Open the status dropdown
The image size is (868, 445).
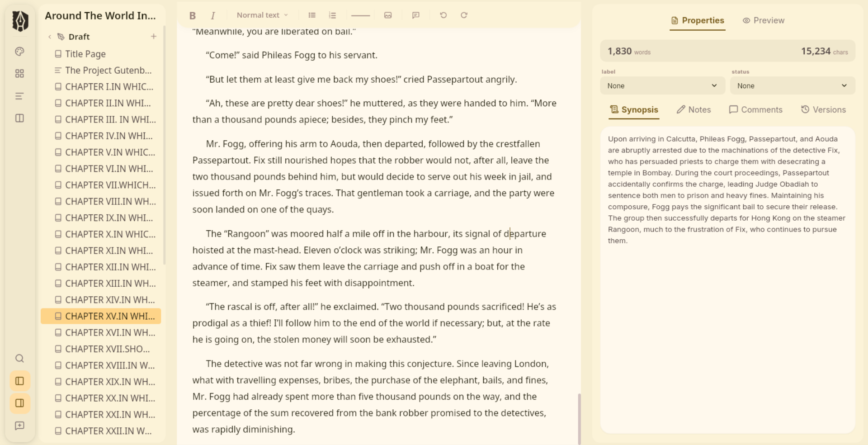coord(792,86)
